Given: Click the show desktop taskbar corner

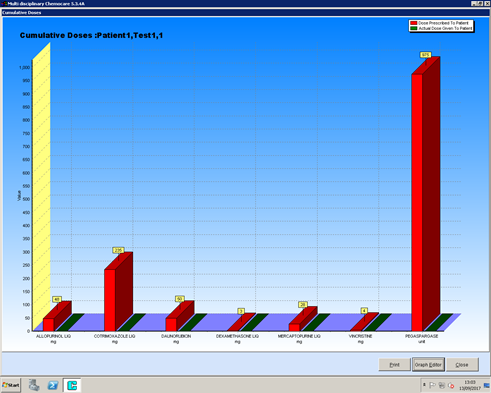Looking at the screenshot, I should coord(487,385).
